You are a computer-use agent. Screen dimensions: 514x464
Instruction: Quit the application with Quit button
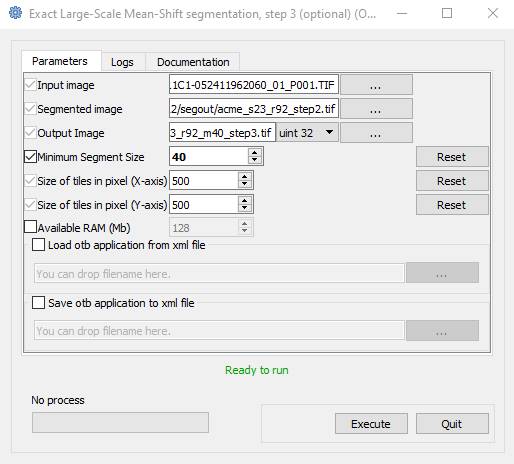(452, 424)
